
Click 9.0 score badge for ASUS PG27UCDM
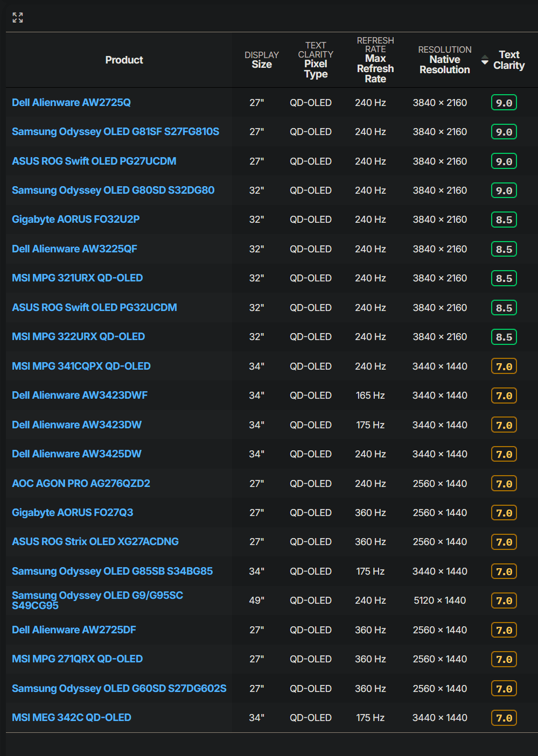[504, 161]
